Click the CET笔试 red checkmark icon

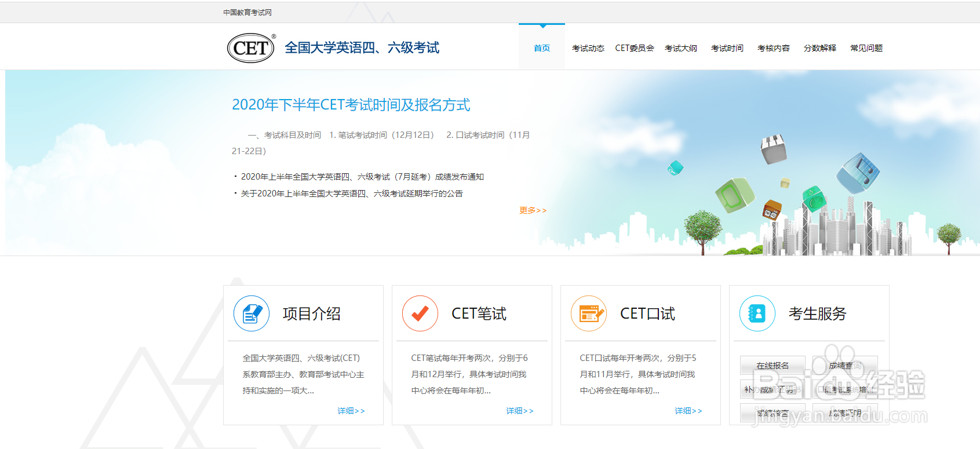coord(420,313)
